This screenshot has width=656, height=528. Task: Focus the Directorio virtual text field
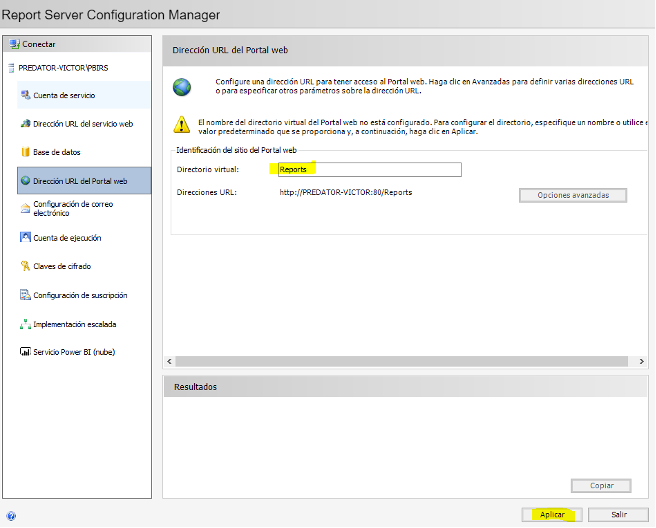(369, 170)
